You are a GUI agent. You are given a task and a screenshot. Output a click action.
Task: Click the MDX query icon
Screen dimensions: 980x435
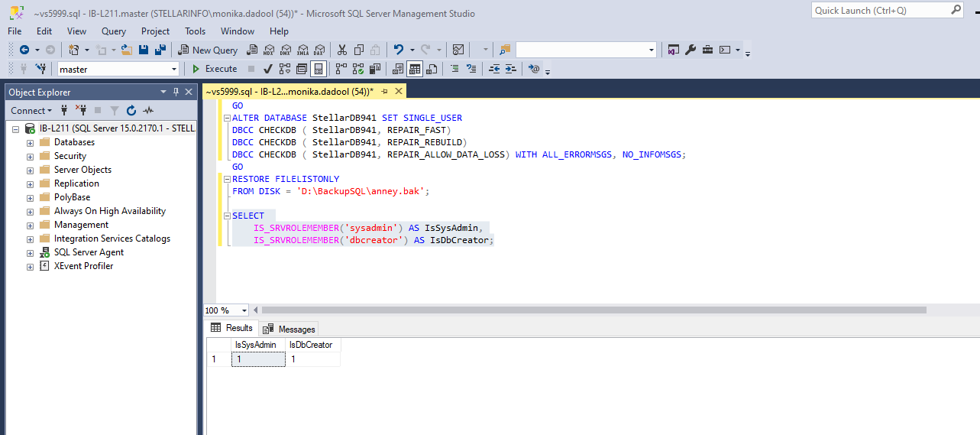click(268, 50)
